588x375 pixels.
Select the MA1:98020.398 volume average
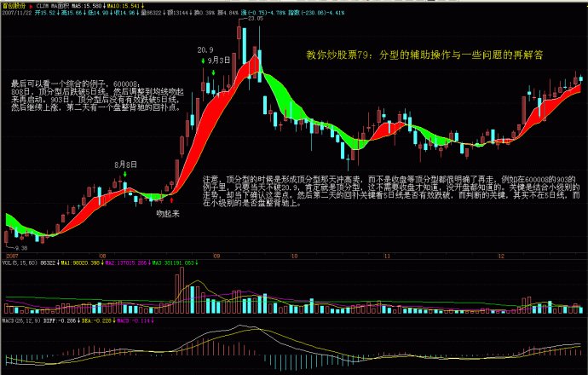click(81, 262)
